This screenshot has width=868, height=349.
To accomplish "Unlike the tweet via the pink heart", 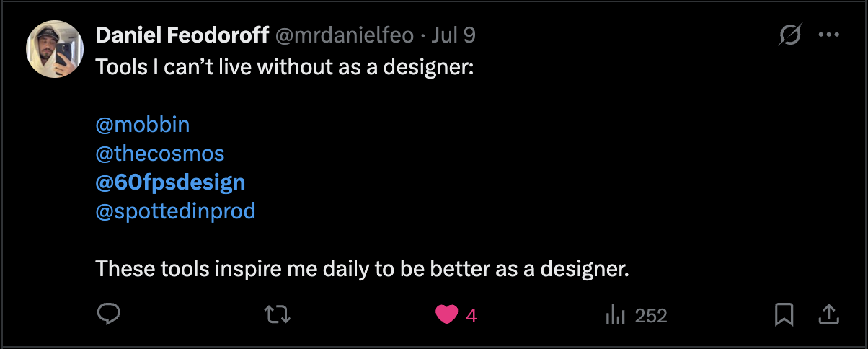I will 447,315.
